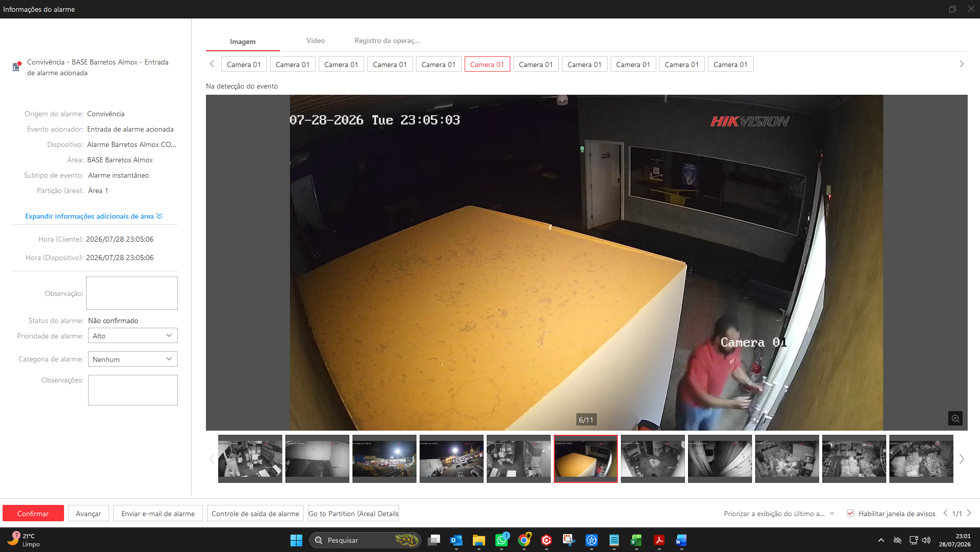Click into the Observação text box
The height and width of the screenshot is (552, 980).
click(132, 293)
